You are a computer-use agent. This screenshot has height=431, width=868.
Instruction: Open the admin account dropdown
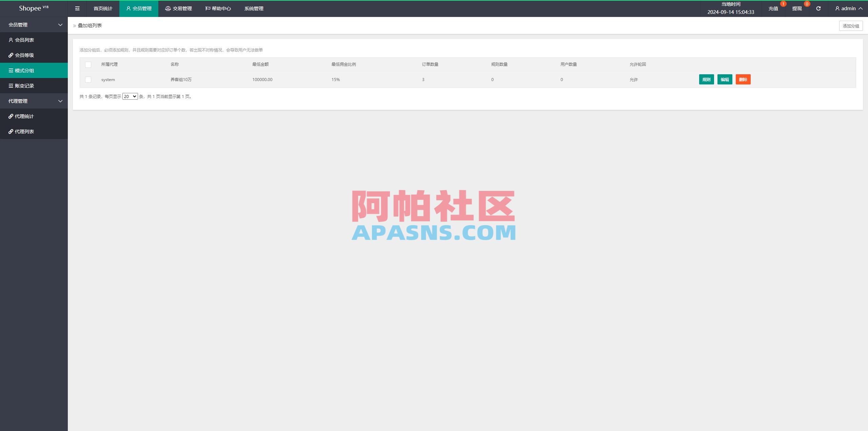pos(848,8)
